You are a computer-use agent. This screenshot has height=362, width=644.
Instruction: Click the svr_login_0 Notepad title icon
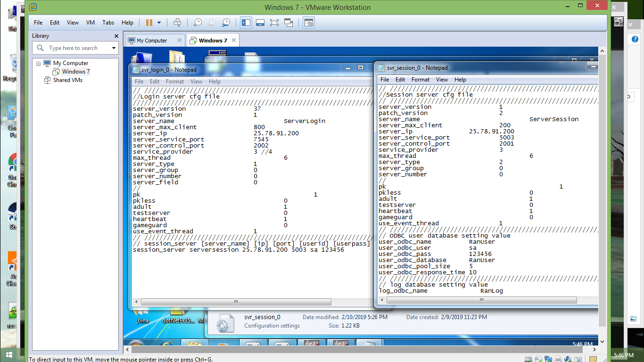[x=136, y=69]
